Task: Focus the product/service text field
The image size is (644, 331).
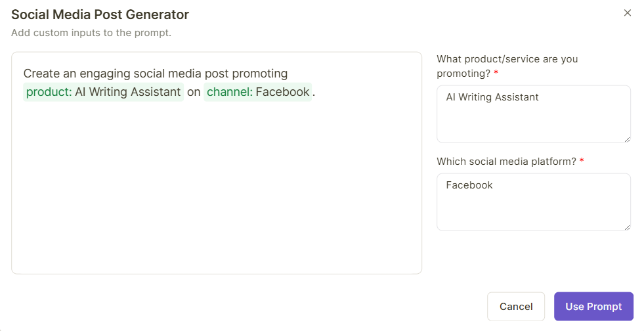Action: pyautogui.click(x=533, y=113)
